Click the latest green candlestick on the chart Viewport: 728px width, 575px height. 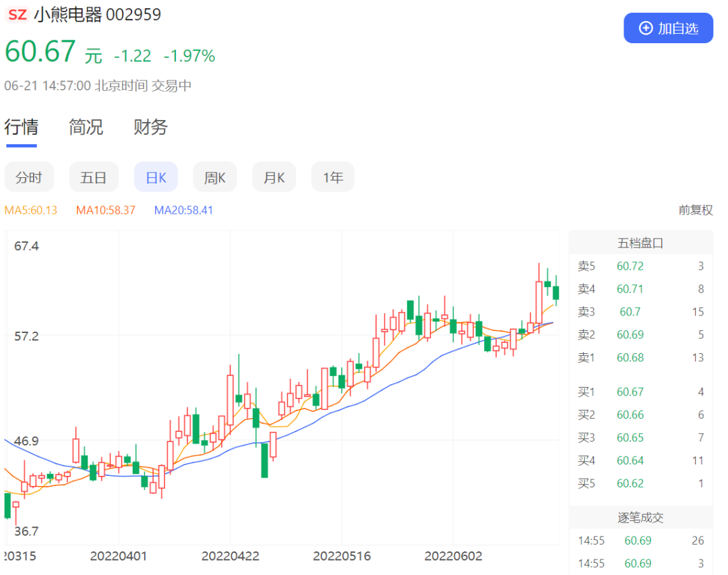(x=555, y=292)
